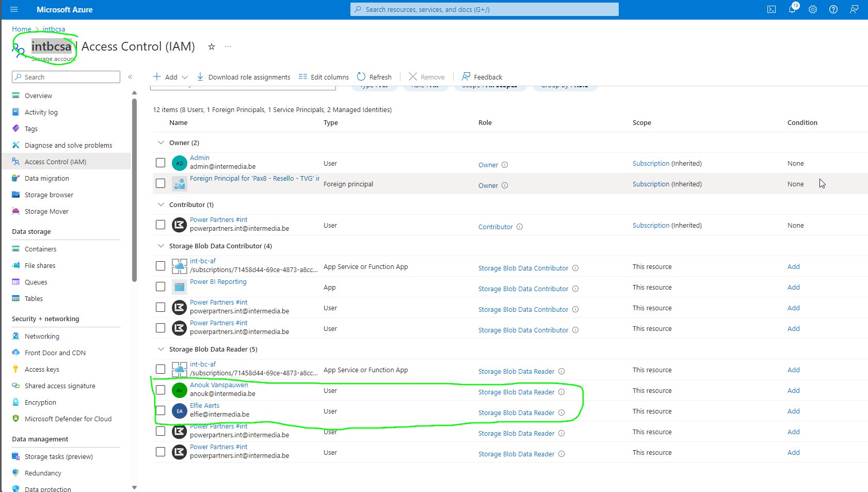Open the Add dropdown in the toolbar
Image resolution: width=868 pixels, height=492 pixels.
[170, 77]
